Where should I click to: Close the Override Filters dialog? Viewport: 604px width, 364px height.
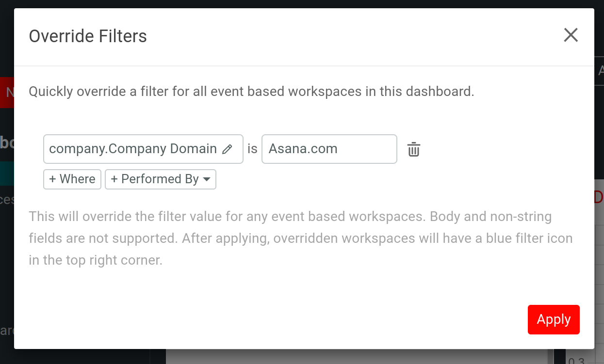[571, 35]
